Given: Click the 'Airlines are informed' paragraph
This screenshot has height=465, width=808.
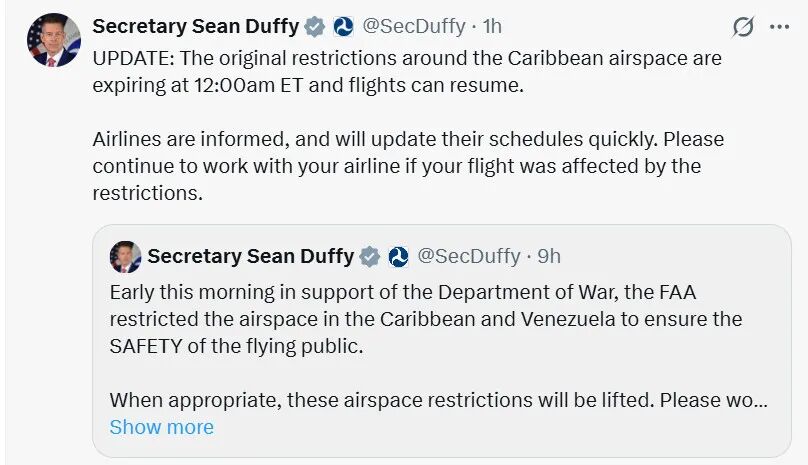Looking at the screenshot, I should [x=400, y=165].
